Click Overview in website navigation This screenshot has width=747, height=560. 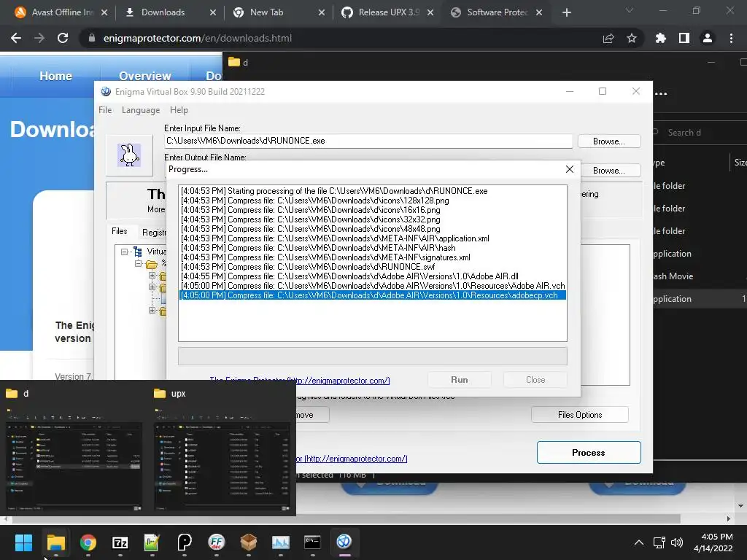(145, 76)
